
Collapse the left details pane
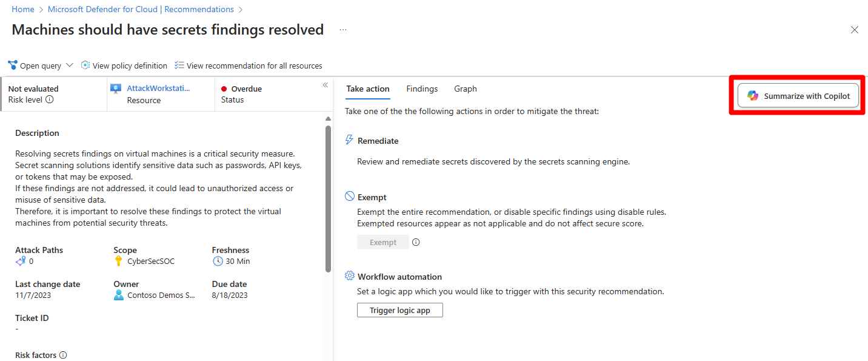[325, 85]
